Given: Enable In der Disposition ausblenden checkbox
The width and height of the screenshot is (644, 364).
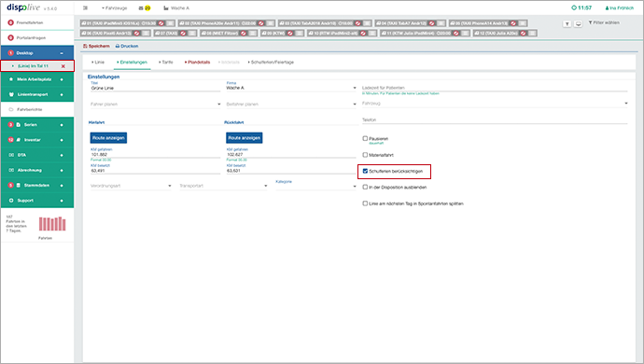Looking at the screenshot, I should click(365, 187).
